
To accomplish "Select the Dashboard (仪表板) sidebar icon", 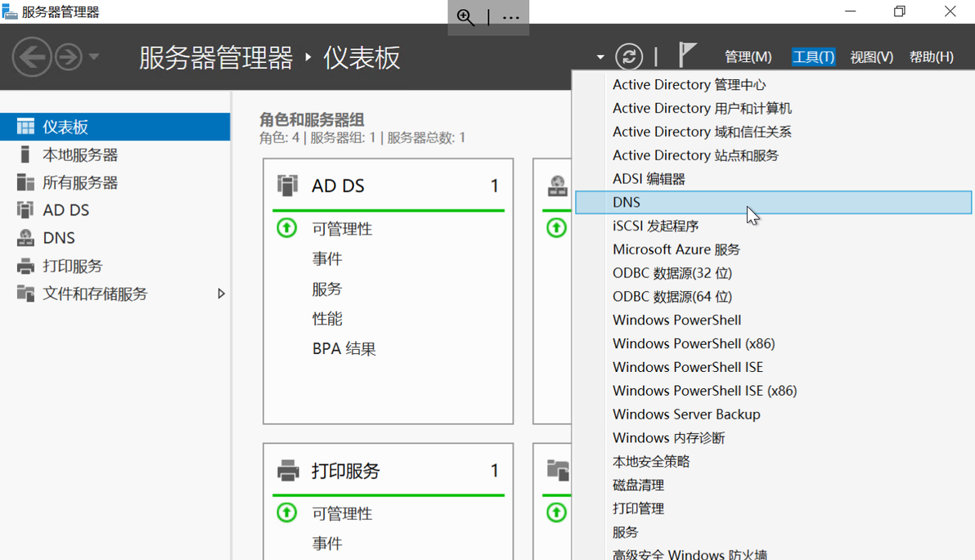I will pos(26,127).
